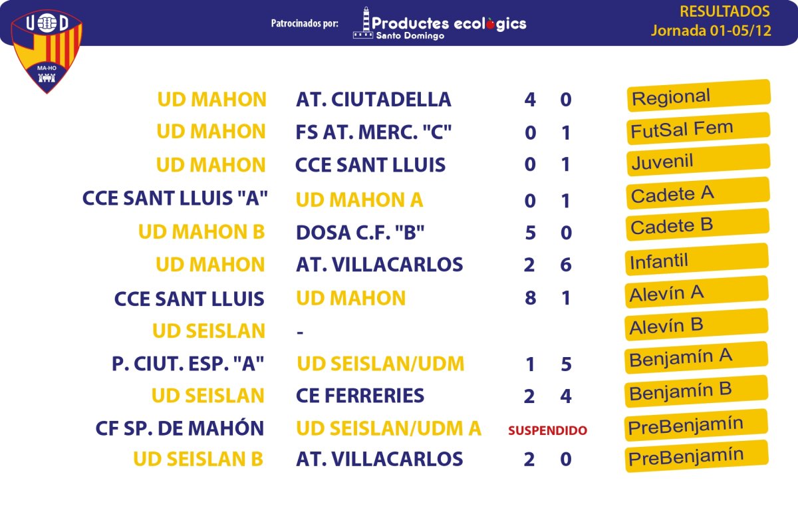Click the UD Mahon club crest logo

[x=47, y=51]
